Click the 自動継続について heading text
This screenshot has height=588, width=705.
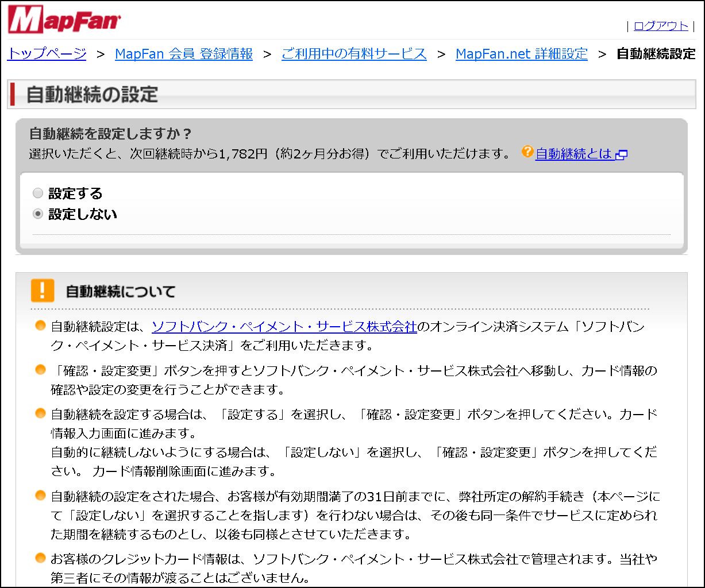click(x=121, y=291)
